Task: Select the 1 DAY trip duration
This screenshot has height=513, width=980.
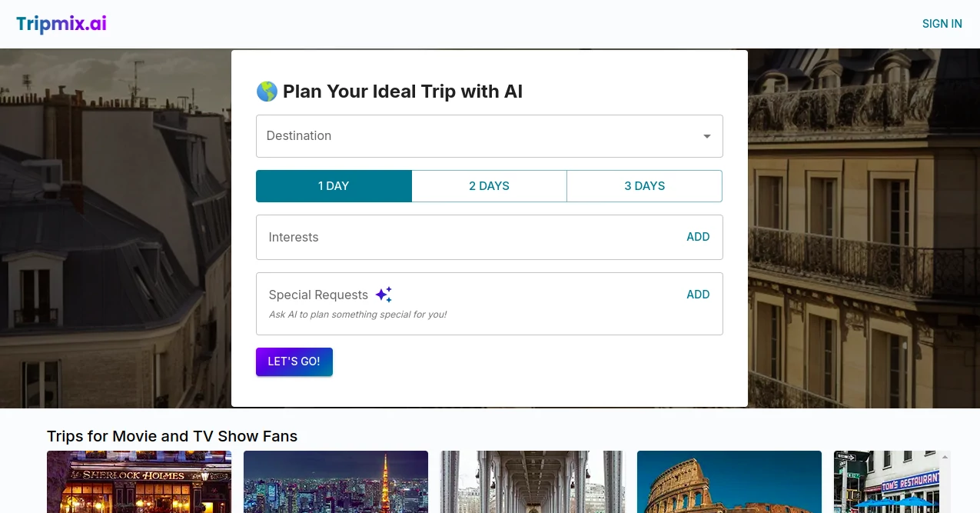Action: pyautogui.click(x=334, y=185)
